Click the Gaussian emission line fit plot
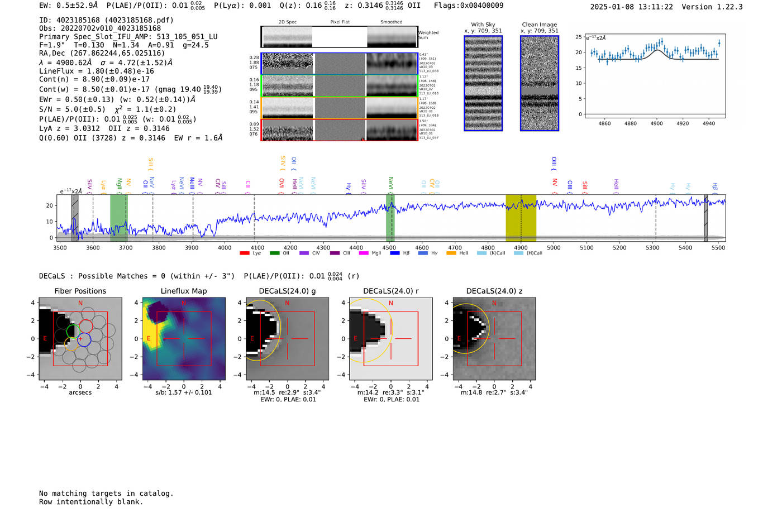 655,75
